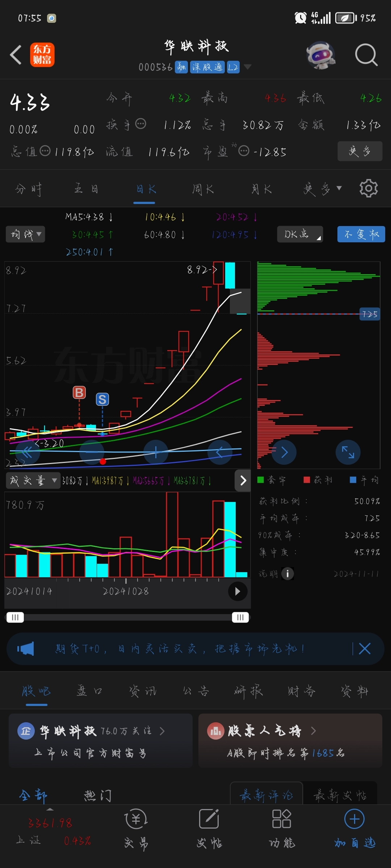Viewport: 391px width, 868px height.
Task: Tap the red B buy marker
Action: (x=79, y=392)
